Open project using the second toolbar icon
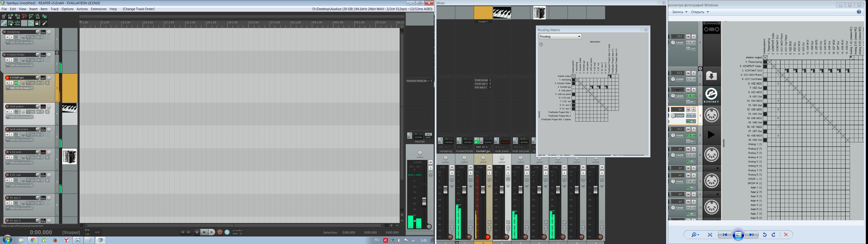The width and height of the screenshot is (868, 244). tap(10, 16)
